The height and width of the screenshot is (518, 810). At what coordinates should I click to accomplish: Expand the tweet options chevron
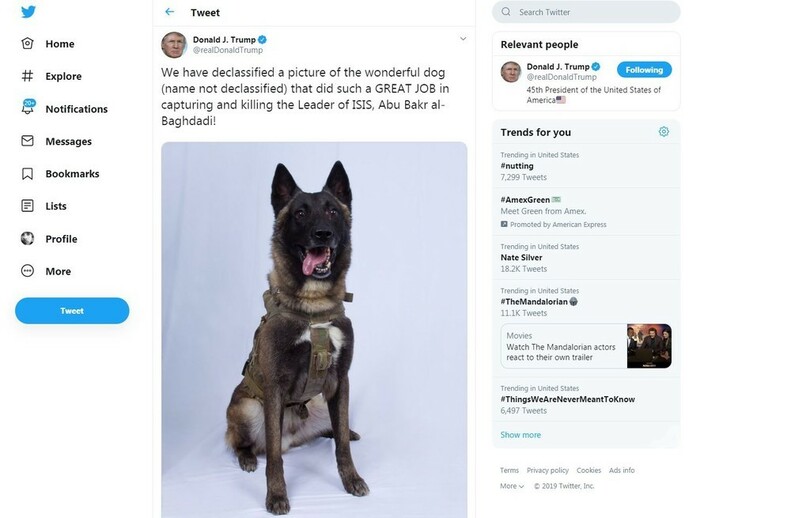point(463,39)
